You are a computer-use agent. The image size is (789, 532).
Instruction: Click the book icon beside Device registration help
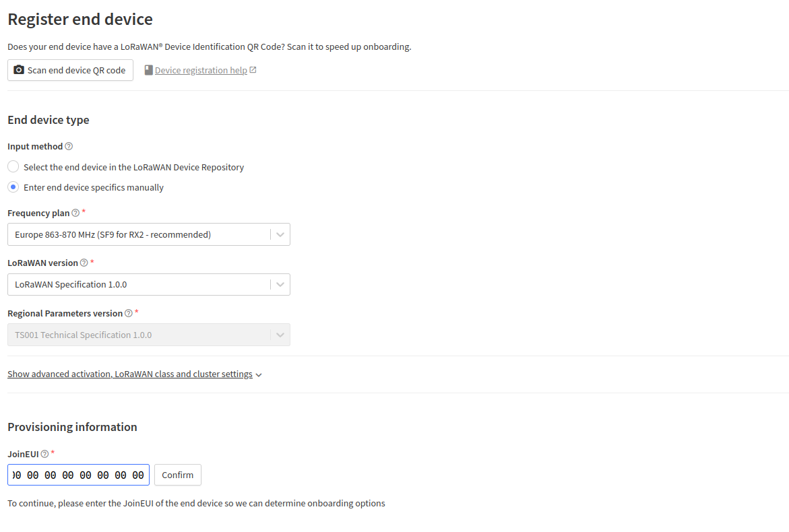coord(148,71)
